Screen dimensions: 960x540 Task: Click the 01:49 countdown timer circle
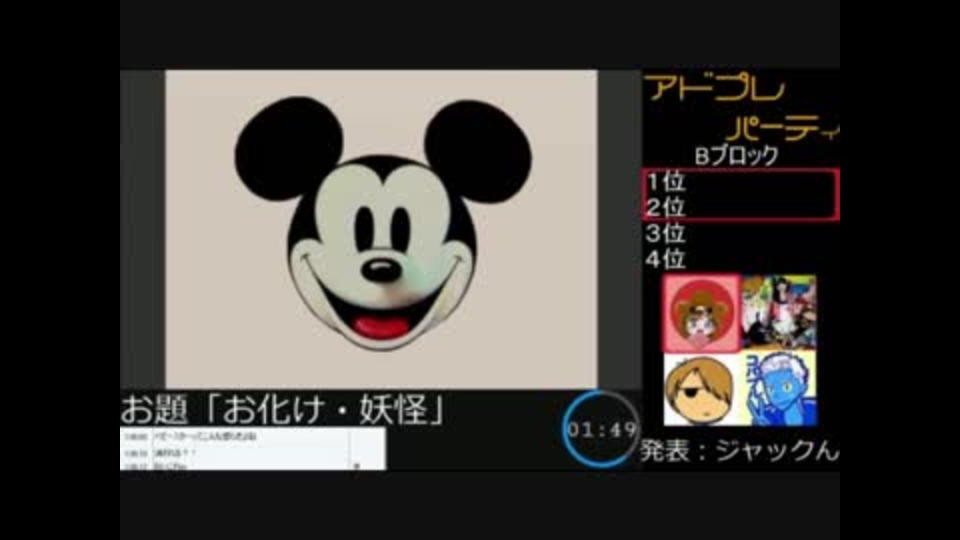pyautogui.click(x=601, y=429)
